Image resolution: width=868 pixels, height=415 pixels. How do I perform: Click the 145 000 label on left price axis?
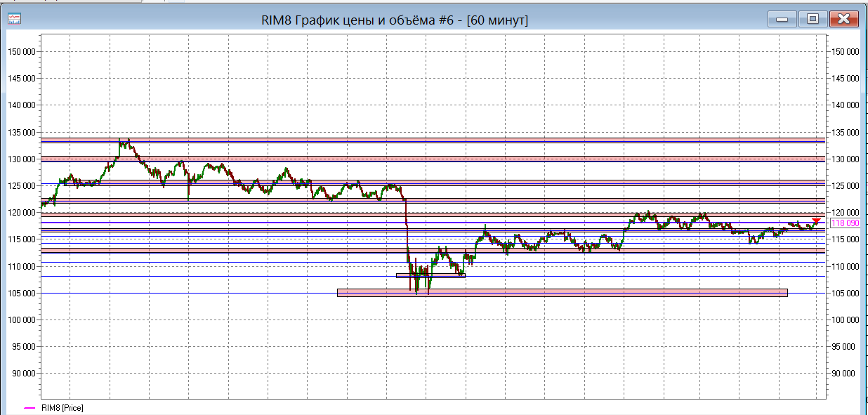click(x=22, y=78)
